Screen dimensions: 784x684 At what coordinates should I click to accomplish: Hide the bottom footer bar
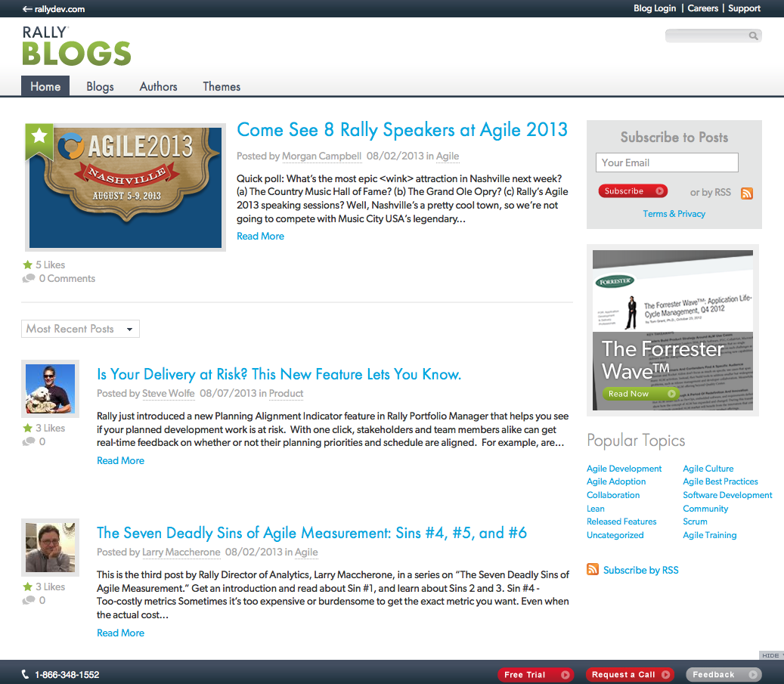click(770, 655)
